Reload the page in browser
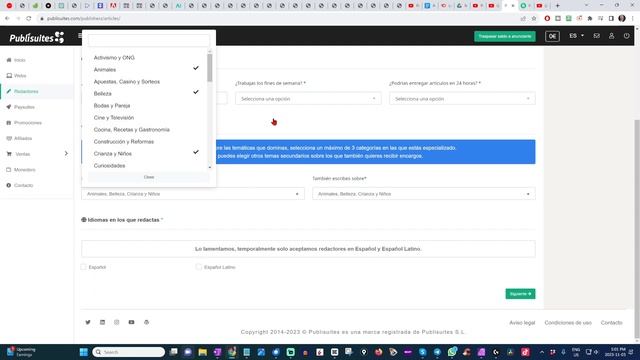Screen dimensions: 640x360 (x=29, y=18)
